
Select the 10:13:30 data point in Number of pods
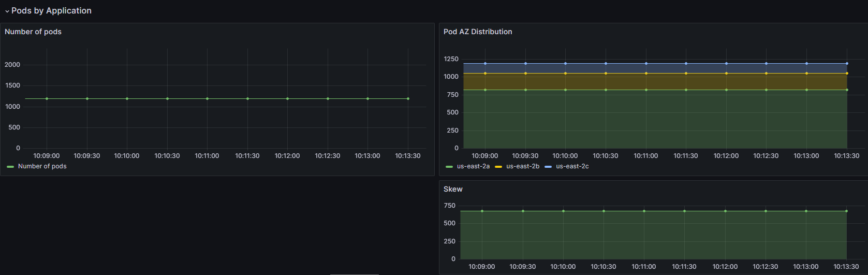point(408,98)
